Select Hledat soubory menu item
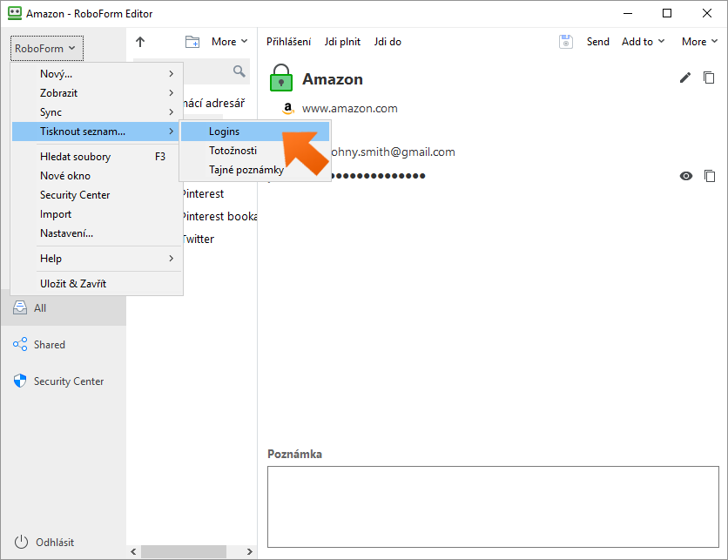The height and width of the screenshot is (560, 728). pos(97,157)
